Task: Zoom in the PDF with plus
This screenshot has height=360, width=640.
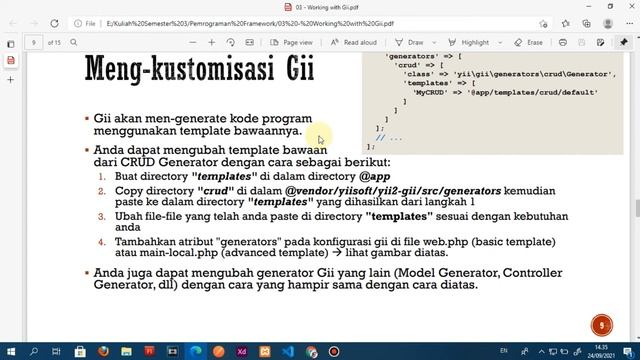Action: click(211, 42)
